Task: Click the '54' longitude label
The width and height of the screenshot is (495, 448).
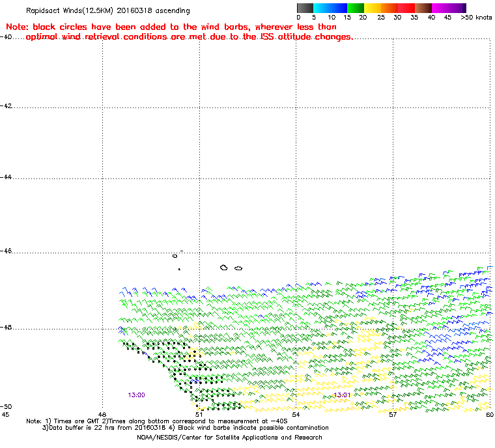Action: tap(296, 415)
